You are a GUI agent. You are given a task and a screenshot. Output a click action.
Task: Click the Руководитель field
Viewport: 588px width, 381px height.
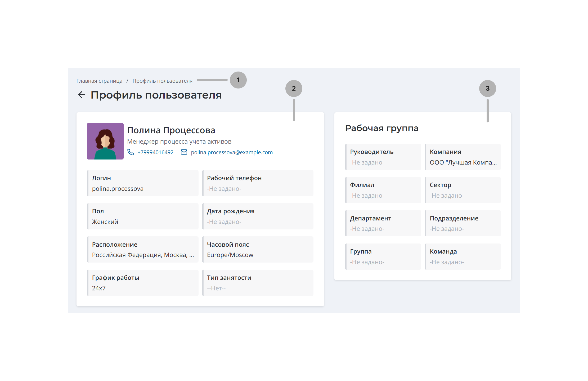point(383,157)
